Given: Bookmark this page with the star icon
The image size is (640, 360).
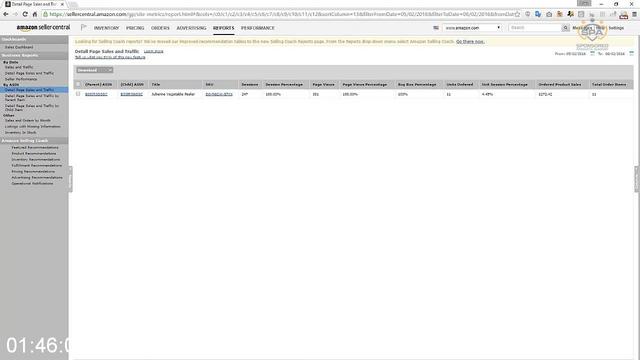Looking at the screenshot, I should (x=518, y=14).
